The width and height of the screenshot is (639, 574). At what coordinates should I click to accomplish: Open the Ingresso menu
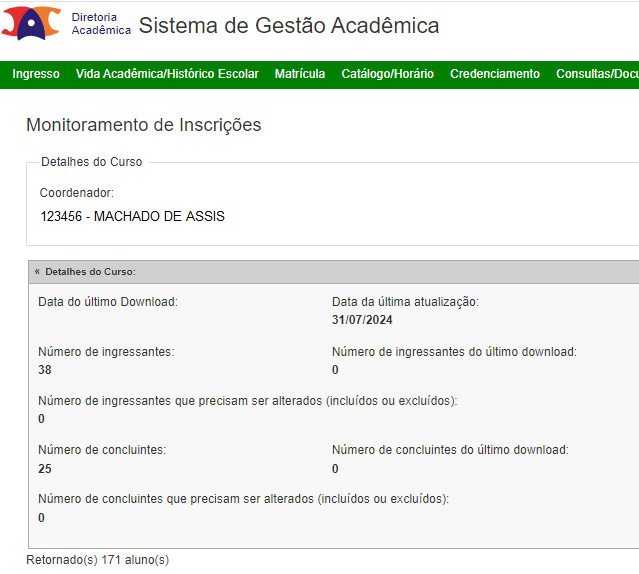[x=36, y=74]
